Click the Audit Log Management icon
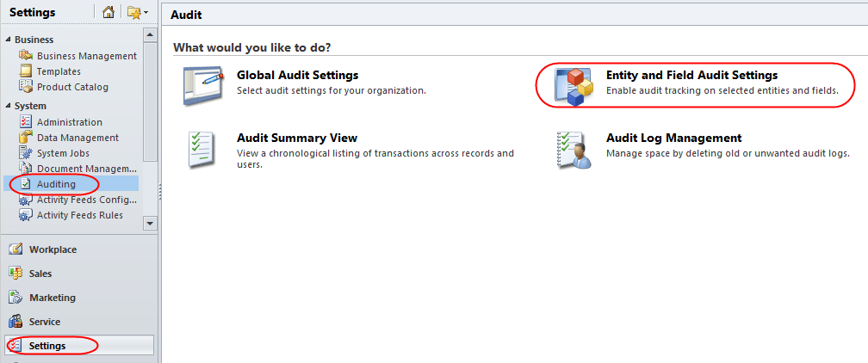The image size is (868, 363). tap(573, 150)
